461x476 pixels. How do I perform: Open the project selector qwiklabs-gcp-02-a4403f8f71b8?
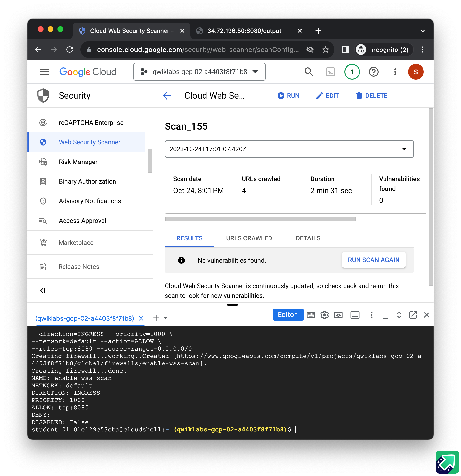coord(199,72)
